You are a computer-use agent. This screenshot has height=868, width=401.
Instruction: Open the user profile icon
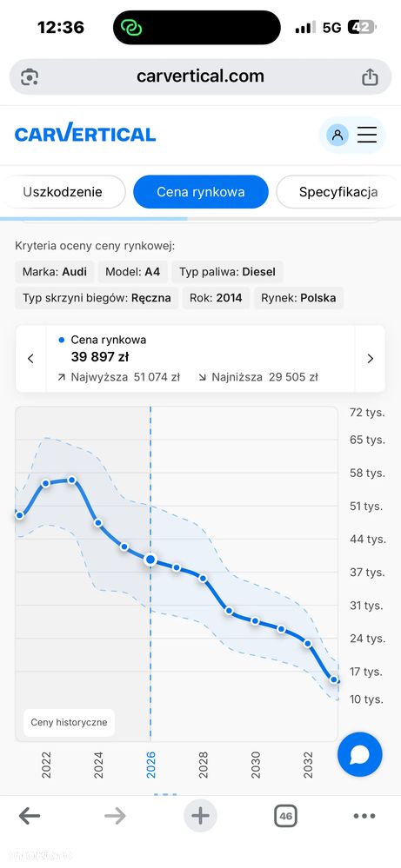[x=338, y=135]
